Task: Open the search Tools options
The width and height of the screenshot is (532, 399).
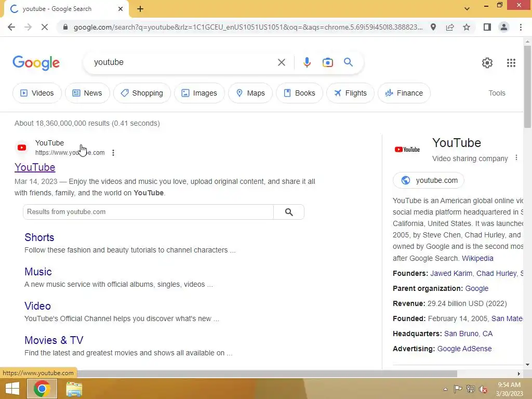Action: [497, 93]
